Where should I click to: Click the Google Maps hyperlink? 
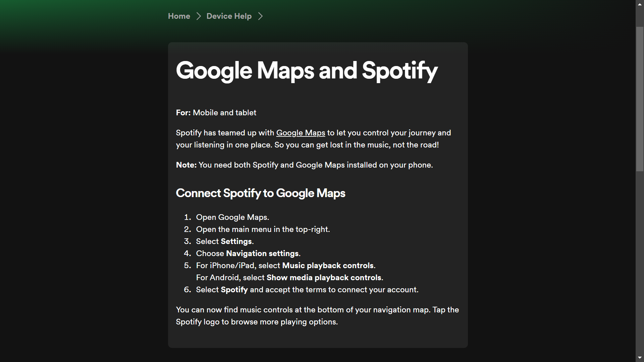pos(301,133)
